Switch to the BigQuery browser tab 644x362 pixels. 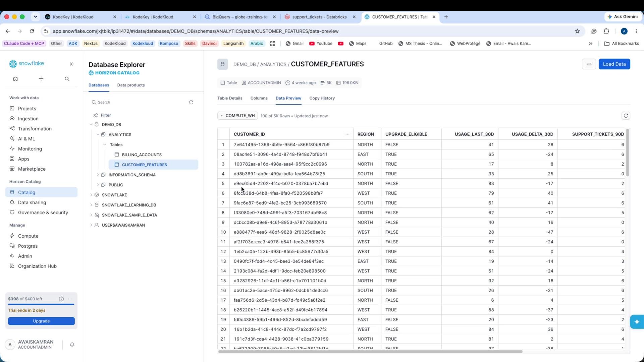tap(240, 17)
